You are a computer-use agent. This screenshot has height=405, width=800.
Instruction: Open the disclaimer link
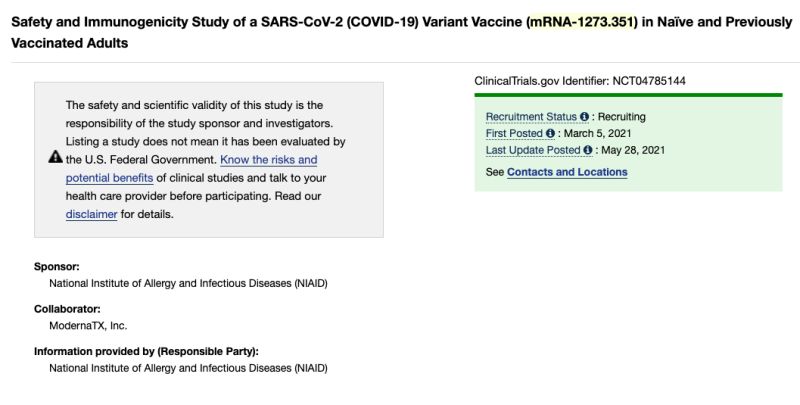pyautogui.click(x=91, y=214)
